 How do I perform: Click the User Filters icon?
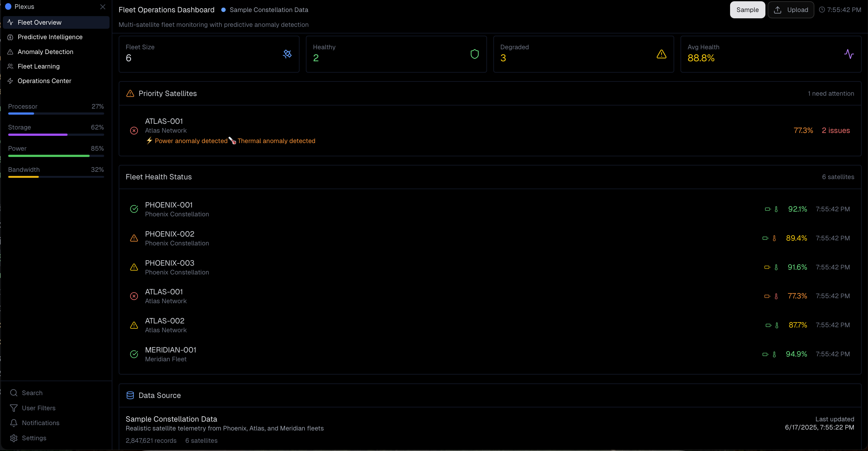14,408
